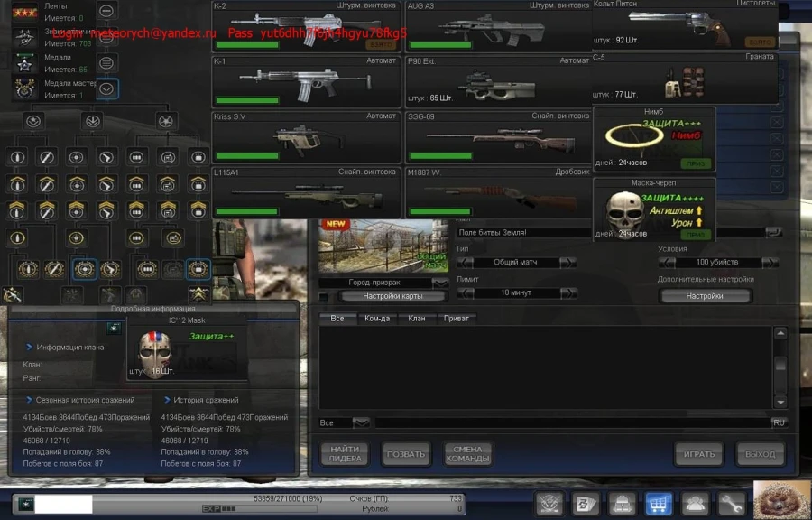The image size is (812, 520).
Task: Click the round minus button beside Ленты
Action: tap(106, 10)
